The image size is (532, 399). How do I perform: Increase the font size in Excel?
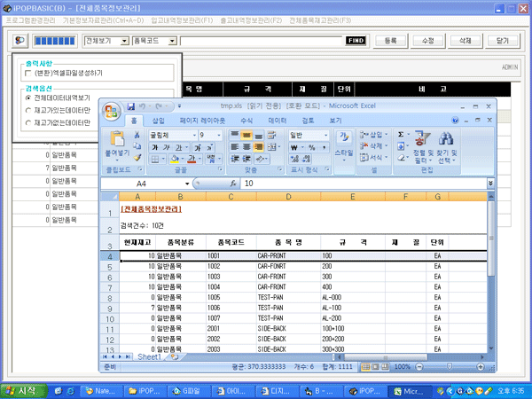click(x=198, y=147)
